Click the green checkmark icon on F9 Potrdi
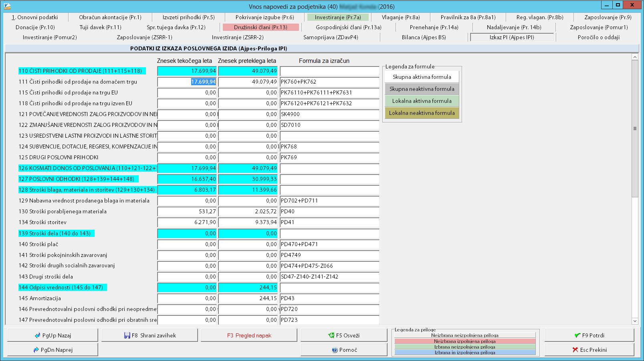 [577, 335]
